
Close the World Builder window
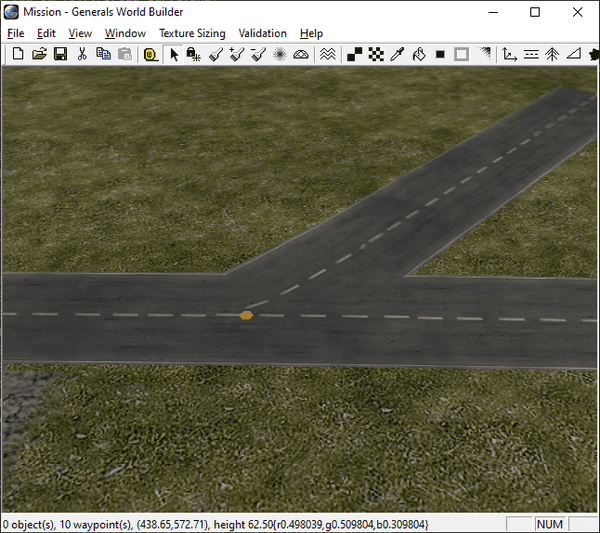(x=577, y=12)
